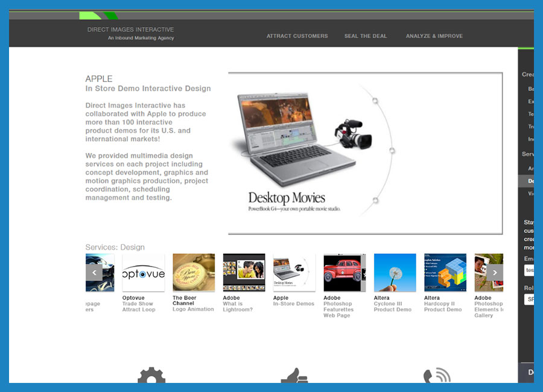Open the Attract Customers menu
The height and width of the screenshot is (392, 543).
(297, 36)
